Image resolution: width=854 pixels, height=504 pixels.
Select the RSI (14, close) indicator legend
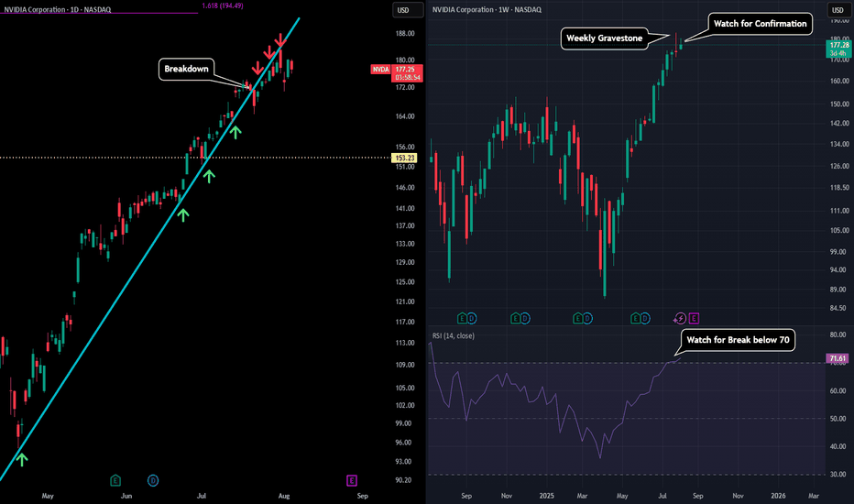pyautogui.click(x=454, y=335)
